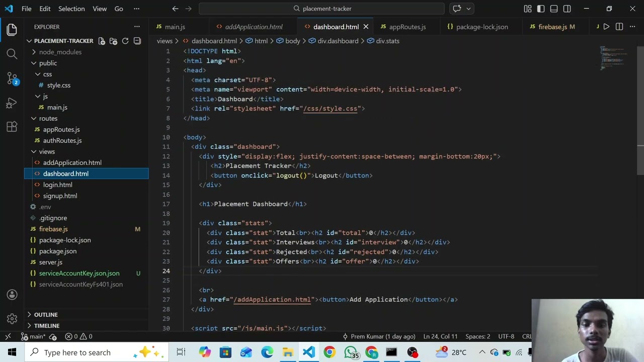Collapse the js folder in Explorer
The image size is (644, 362).
pyautogui.click(x=45, y=96)
